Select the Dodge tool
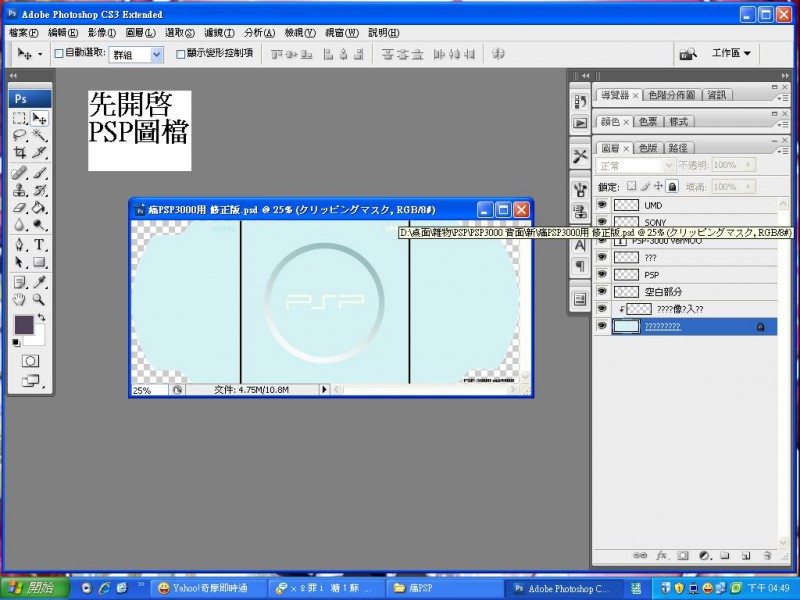 point(39,224)
